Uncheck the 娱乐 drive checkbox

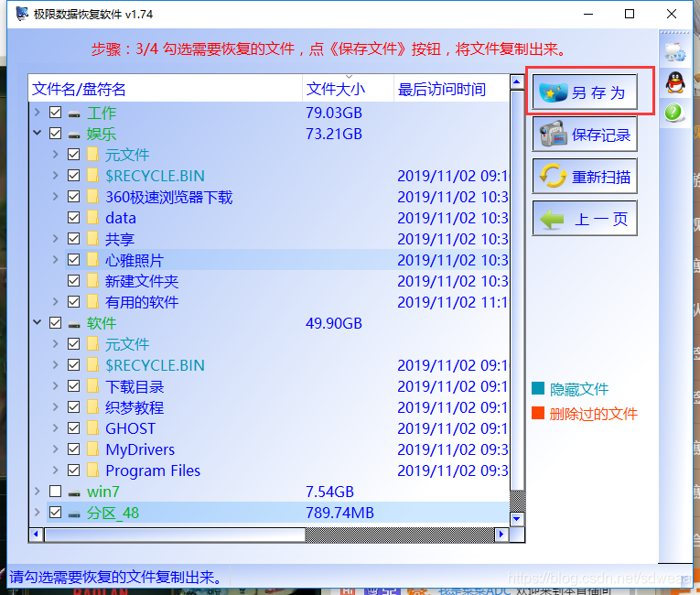pos(55,133)
